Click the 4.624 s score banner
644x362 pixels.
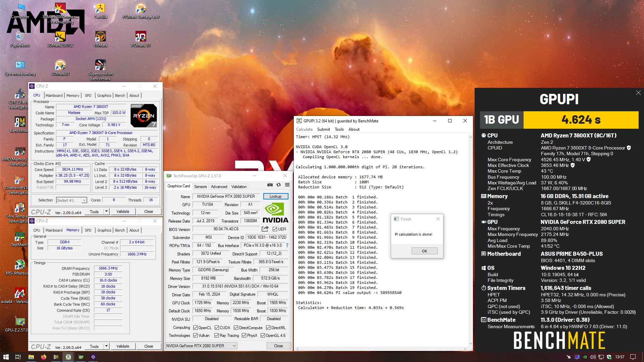pyautogui.click(x=581, y=120)
